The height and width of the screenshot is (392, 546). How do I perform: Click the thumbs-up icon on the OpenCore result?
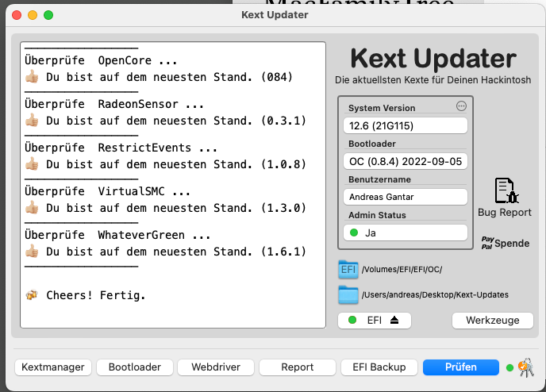click(32, 77)
